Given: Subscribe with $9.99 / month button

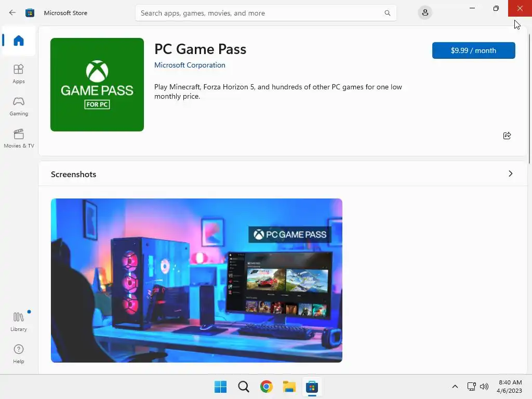Looking at the screenshot, I should [x=474, y=50].
